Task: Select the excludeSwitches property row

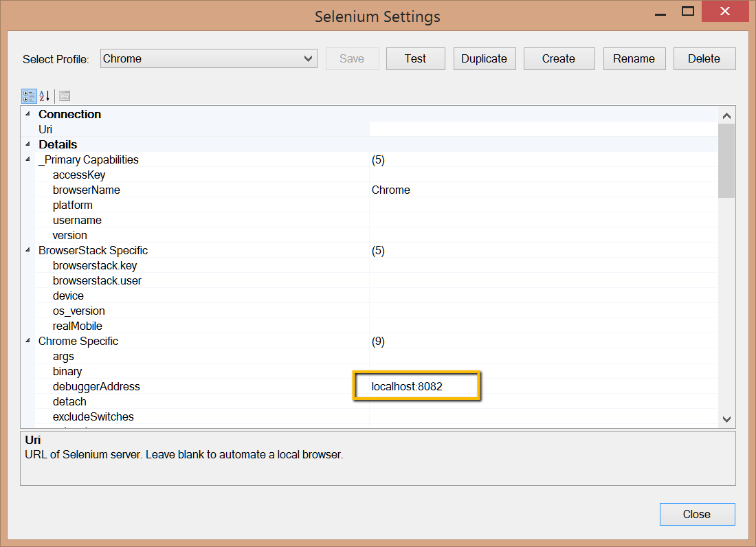Action: [93, 416]
